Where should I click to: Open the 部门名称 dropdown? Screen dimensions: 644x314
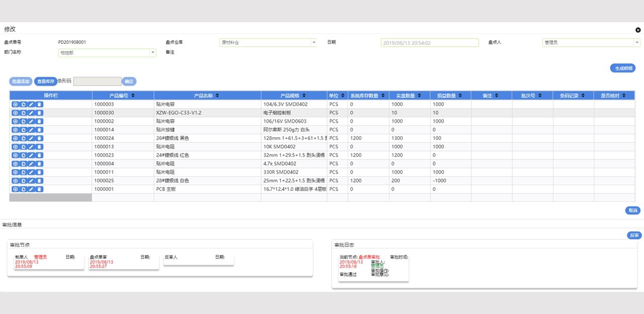(152, 53)
